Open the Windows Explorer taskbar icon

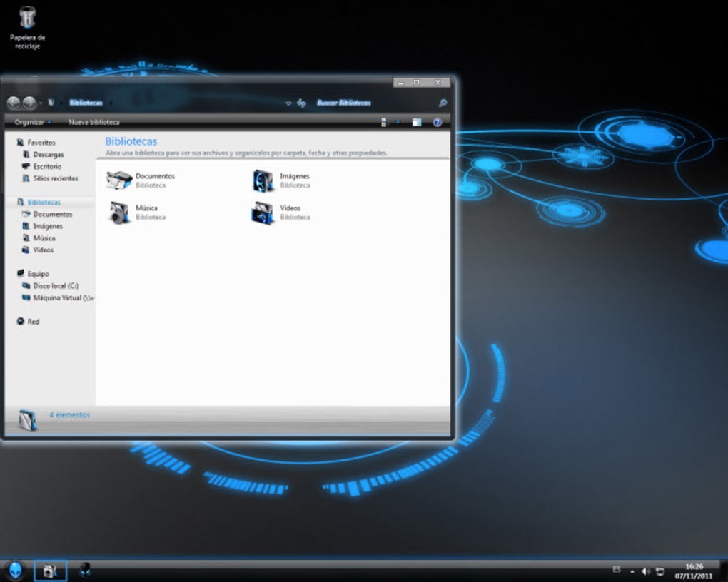point(49,570)
